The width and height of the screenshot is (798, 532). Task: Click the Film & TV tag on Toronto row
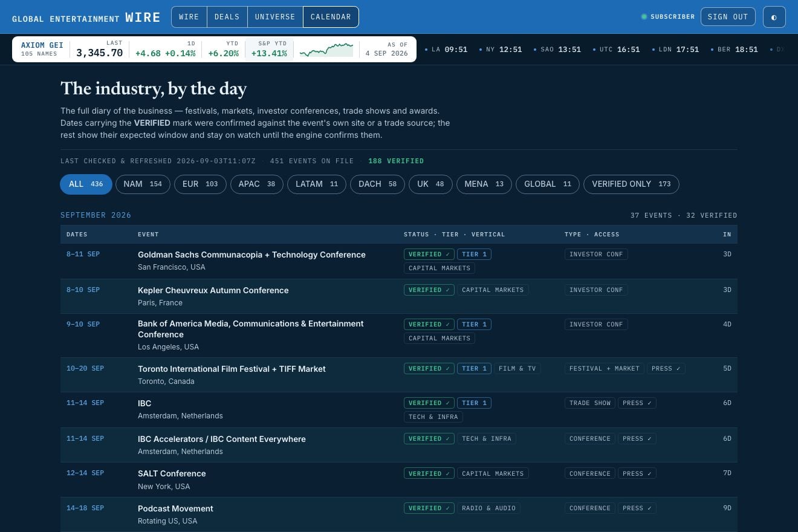[517, 369]
